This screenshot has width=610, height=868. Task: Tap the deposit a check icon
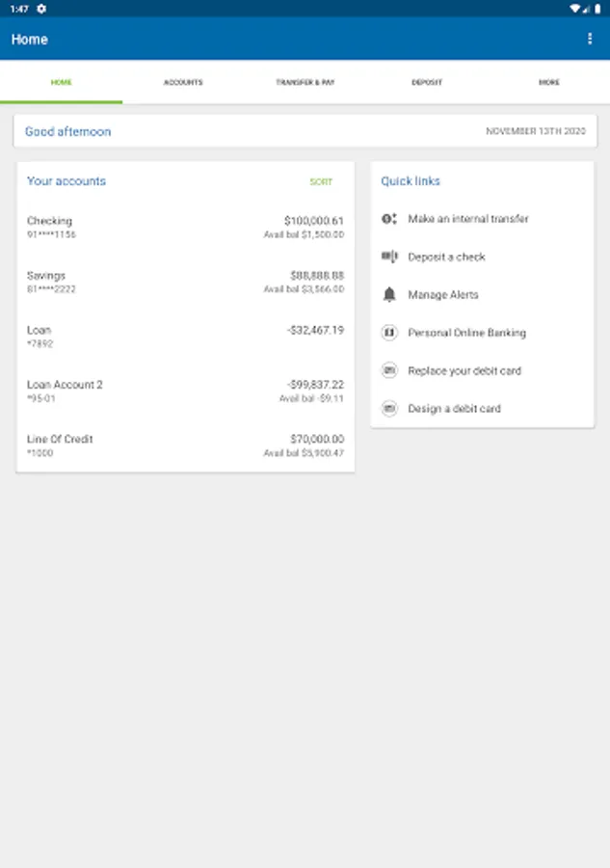[389, 257]
